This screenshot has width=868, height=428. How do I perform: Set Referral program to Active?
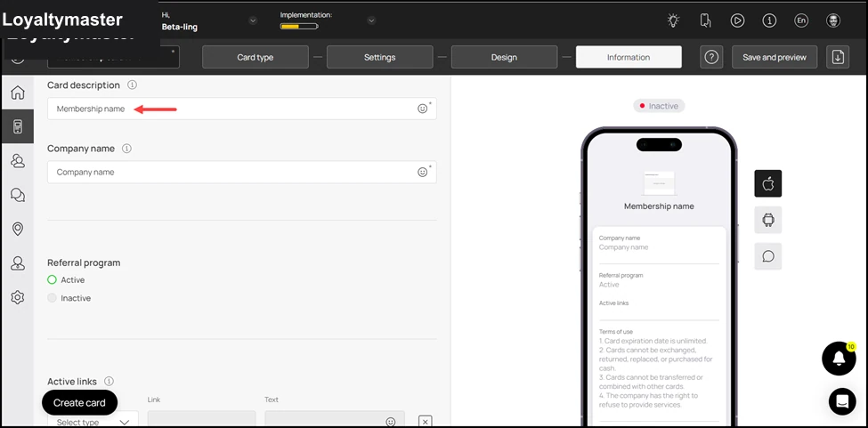click(x=52, y=279)
